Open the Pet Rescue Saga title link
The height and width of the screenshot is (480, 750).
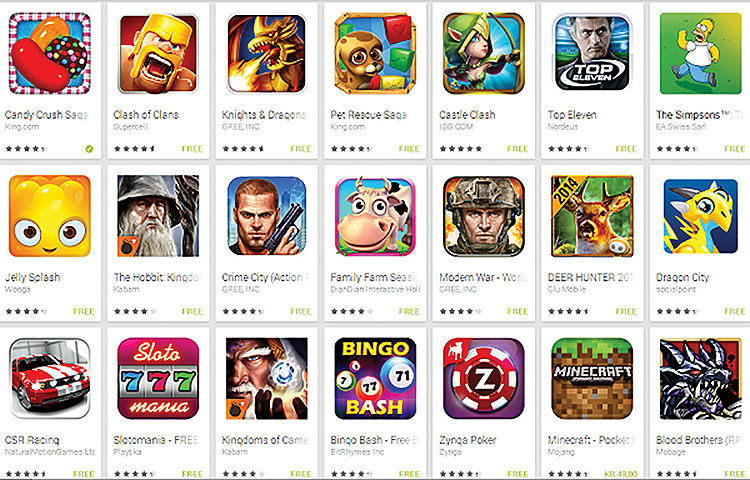tap(368, 115)
